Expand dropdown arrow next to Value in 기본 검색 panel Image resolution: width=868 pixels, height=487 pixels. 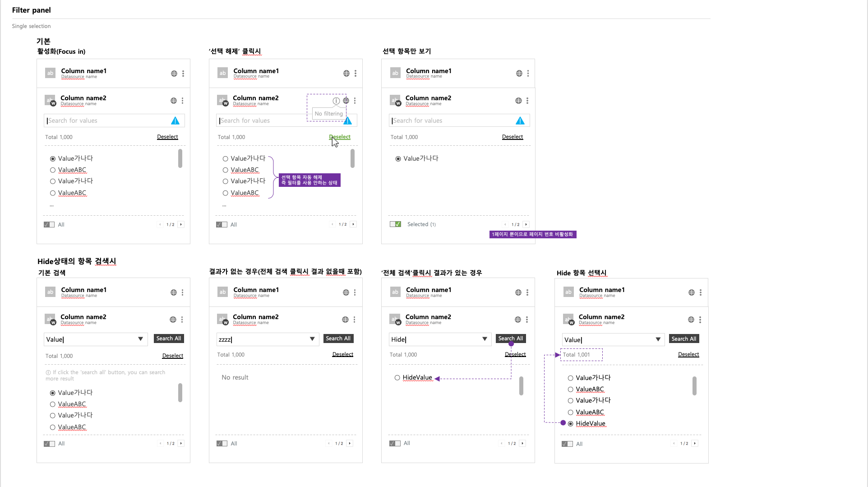[x=140, y=339]
